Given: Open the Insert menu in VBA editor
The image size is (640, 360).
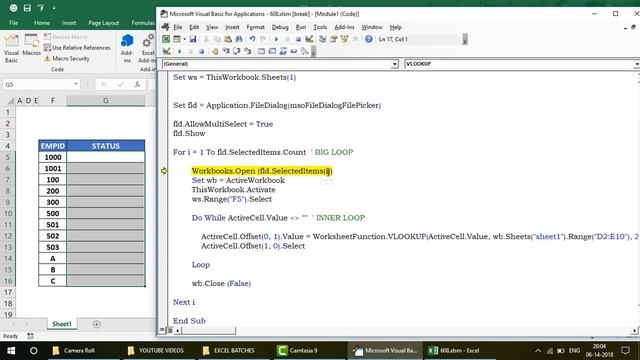Looking at the screenshot, I should click(x=232, y=27).
